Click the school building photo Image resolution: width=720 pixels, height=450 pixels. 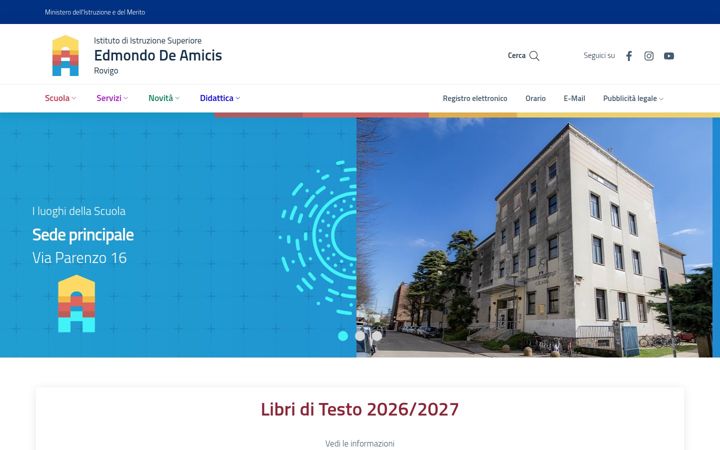pos(534,237)
